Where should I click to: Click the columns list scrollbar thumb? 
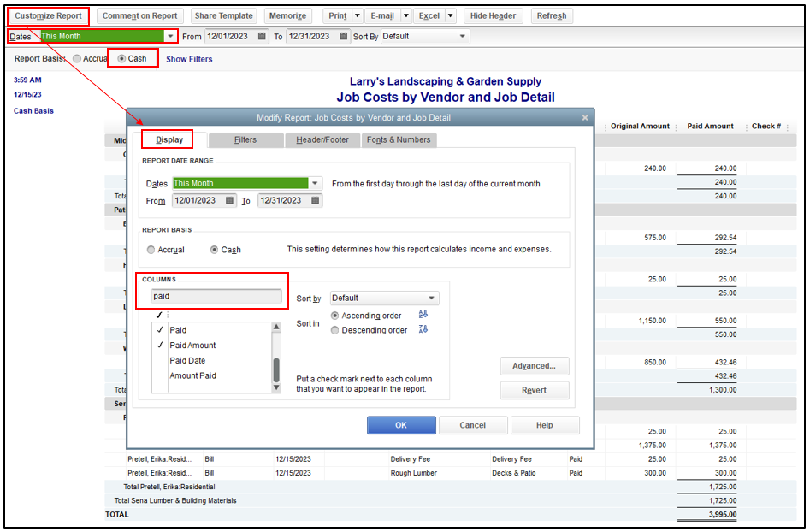(276, 369)
